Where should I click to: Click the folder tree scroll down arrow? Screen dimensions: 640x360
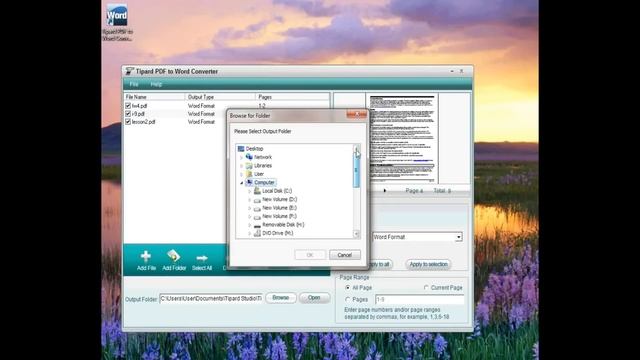pos(356,234)
